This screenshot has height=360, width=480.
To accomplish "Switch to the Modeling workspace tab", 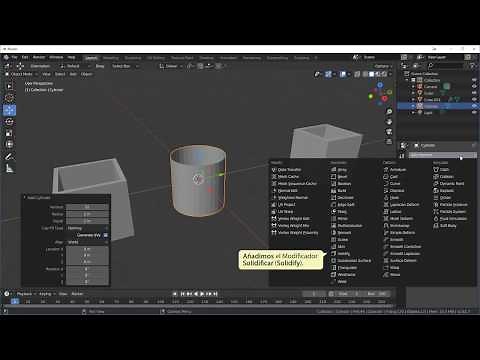I will [111, 58].
